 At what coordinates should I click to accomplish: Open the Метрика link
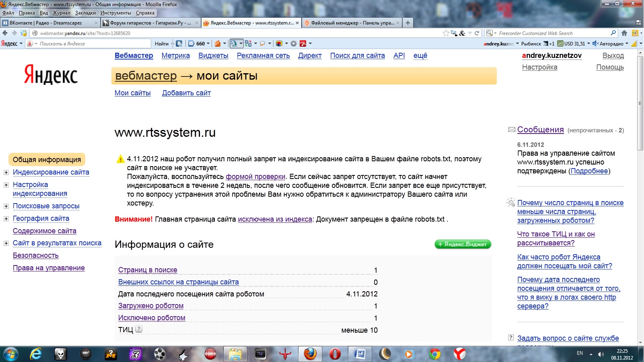pyautogui.click(x=176, y=56)
